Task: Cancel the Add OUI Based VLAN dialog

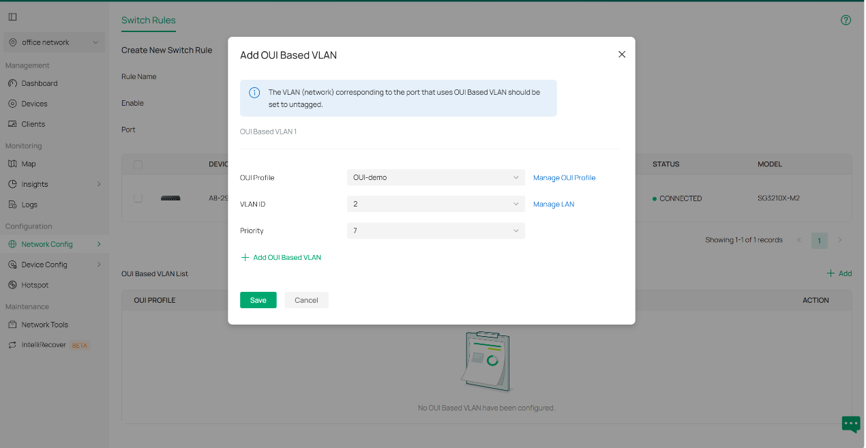Action: pyautogui.click(x=307, y=300)
